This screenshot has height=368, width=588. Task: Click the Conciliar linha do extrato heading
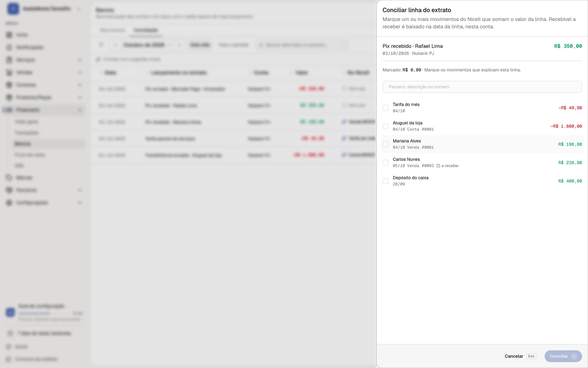(417, 10)
